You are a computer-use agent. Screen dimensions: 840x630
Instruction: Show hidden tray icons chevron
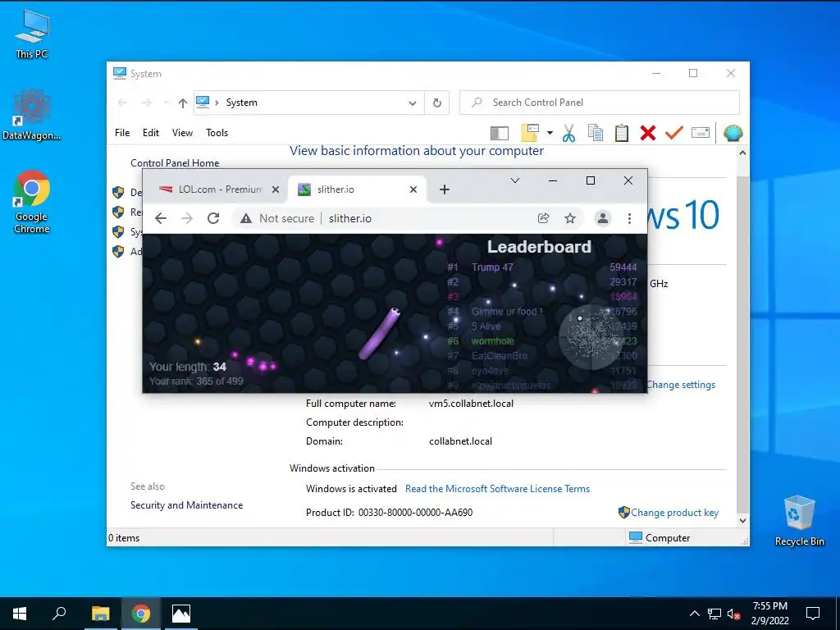694,614
